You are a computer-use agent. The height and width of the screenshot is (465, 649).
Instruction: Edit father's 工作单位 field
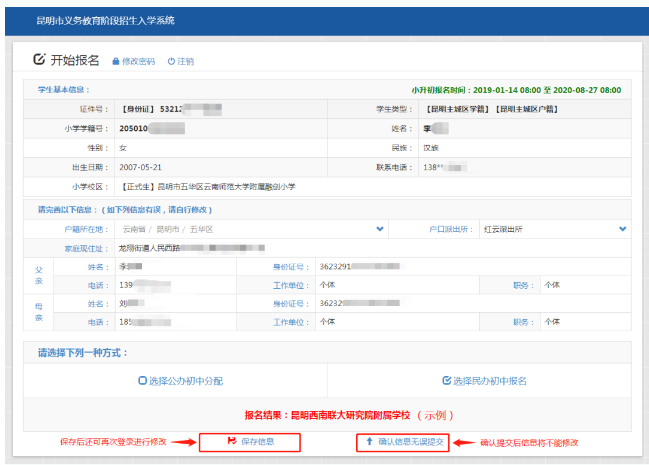397,285
